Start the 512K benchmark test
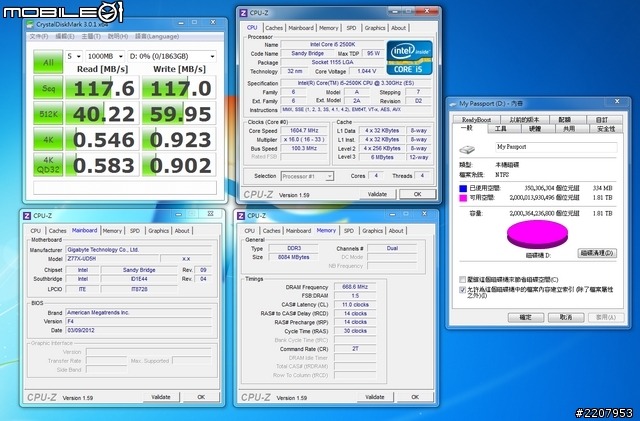The width and height of the screenshot is (640, 421). click(x=48, y=114)
